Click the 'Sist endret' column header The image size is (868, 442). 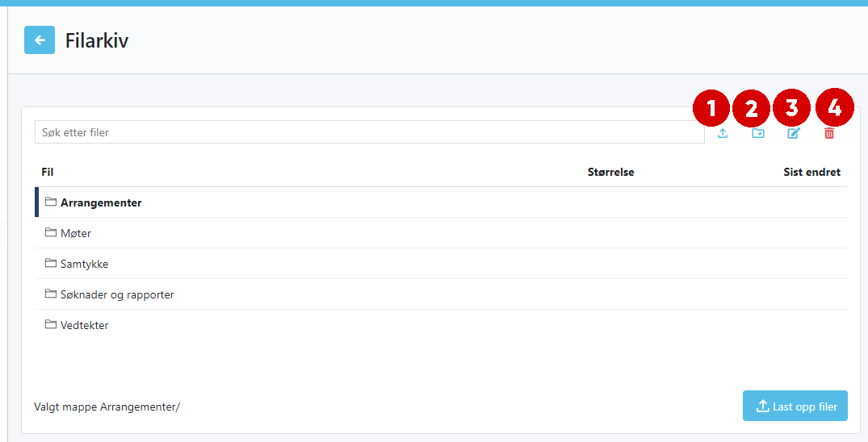pos(811,172)
